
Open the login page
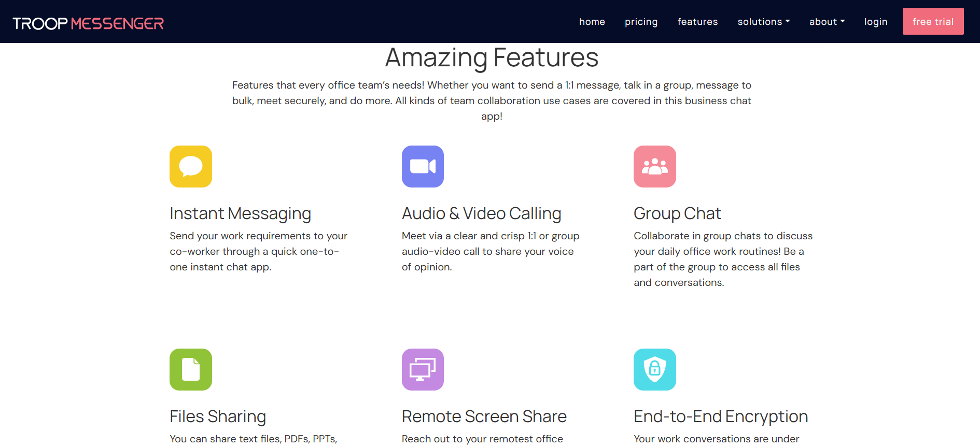875,22
